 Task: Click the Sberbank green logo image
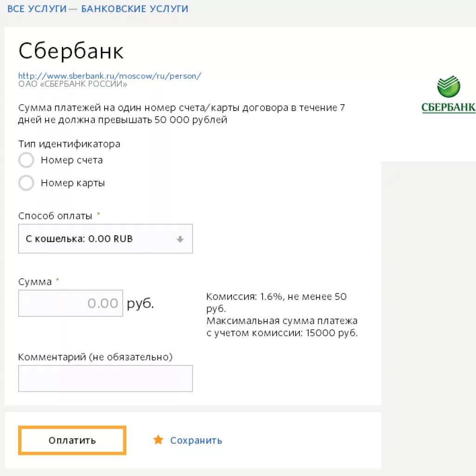click(448, 95)
